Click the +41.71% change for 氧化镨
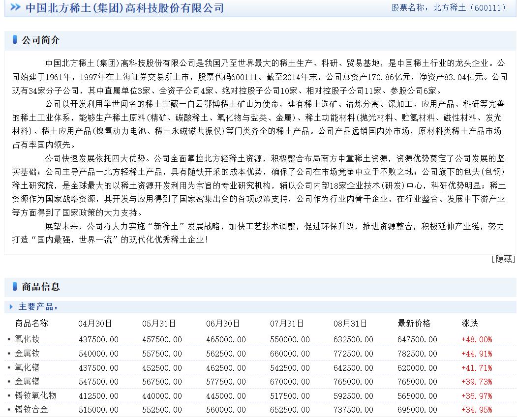The image size is (517, 420). [477, 368]
